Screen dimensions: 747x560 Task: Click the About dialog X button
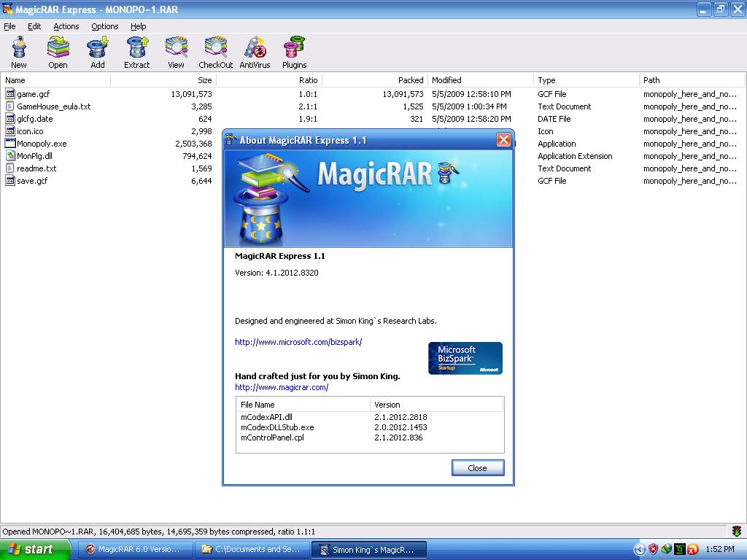click(503, 140)
